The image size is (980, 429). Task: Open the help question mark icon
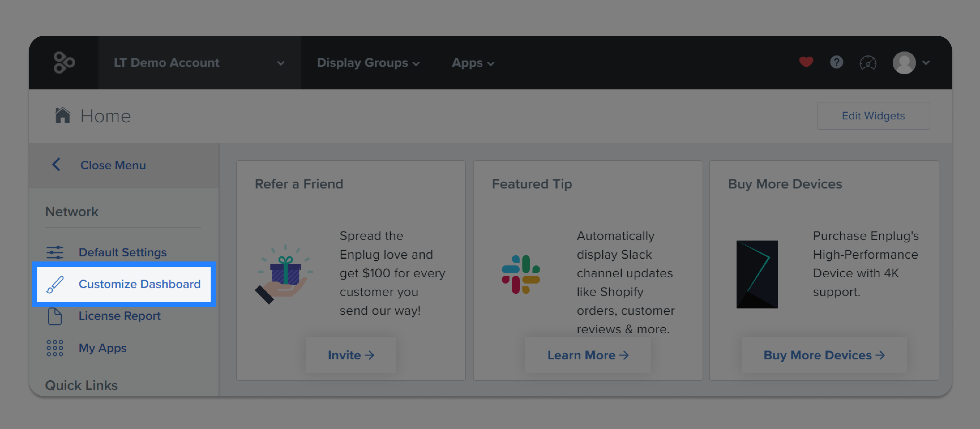point(836,62)
